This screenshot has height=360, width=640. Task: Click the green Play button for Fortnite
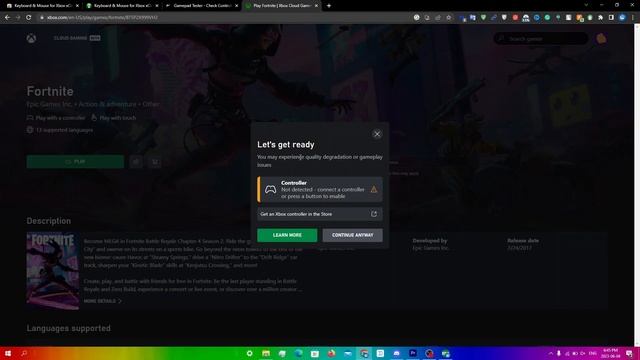[75, 162]
